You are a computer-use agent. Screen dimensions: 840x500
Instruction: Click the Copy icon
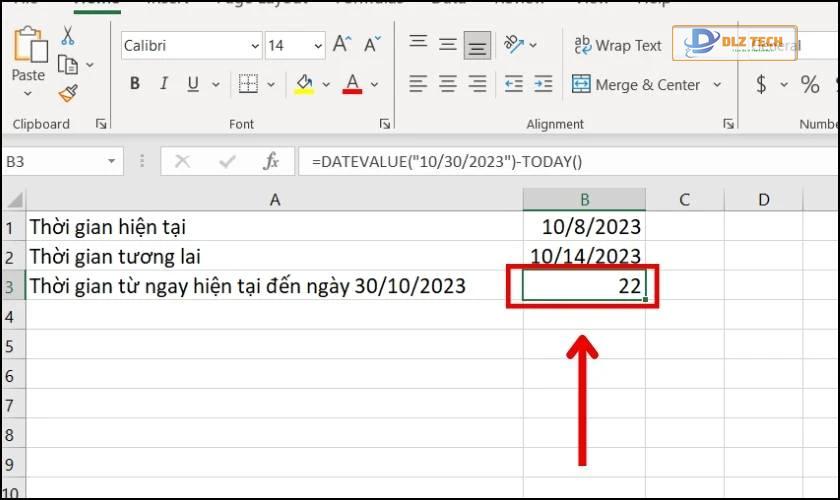click(68, 65)
